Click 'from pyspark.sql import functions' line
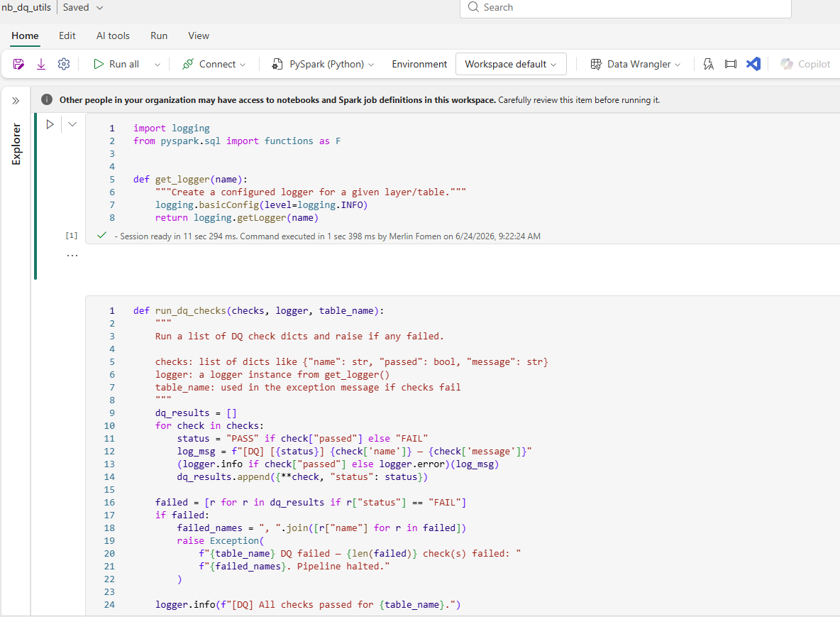840x617 pixels. tap(237, 141)
